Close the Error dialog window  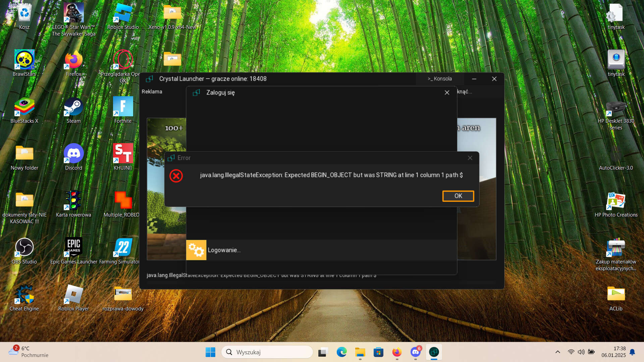(470, 158)
